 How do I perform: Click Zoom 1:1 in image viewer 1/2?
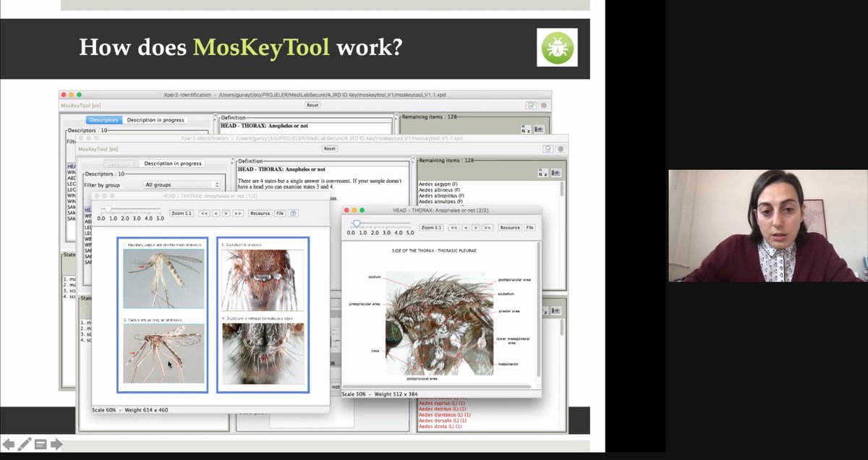coord(181,213)
